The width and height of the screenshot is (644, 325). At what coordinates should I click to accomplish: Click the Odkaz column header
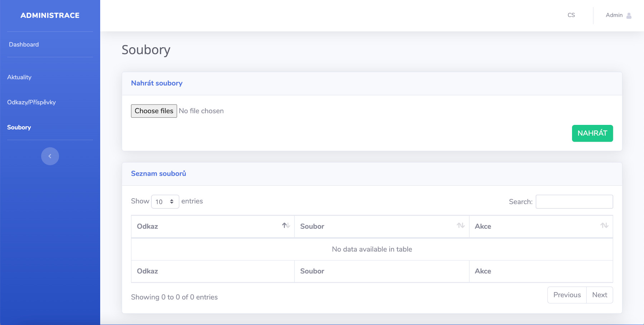point(147,227)
